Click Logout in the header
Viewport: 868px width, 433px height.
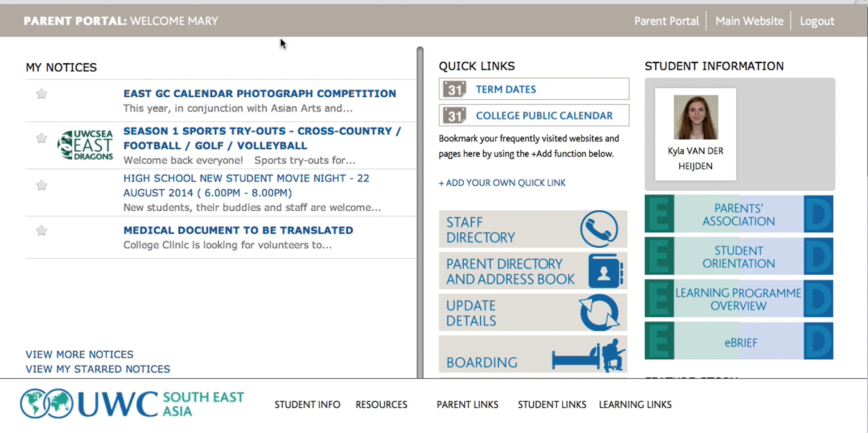click(817, 21)
